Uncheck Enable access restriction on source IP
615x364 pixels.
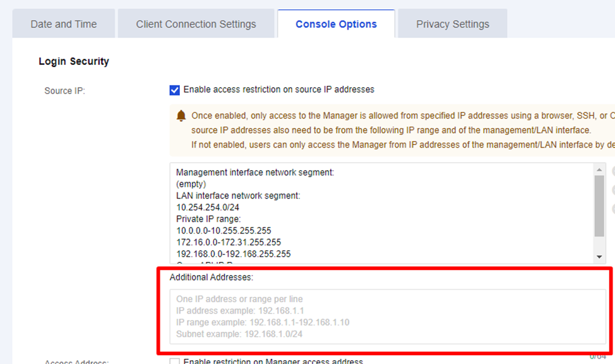[x=174, y=90]
